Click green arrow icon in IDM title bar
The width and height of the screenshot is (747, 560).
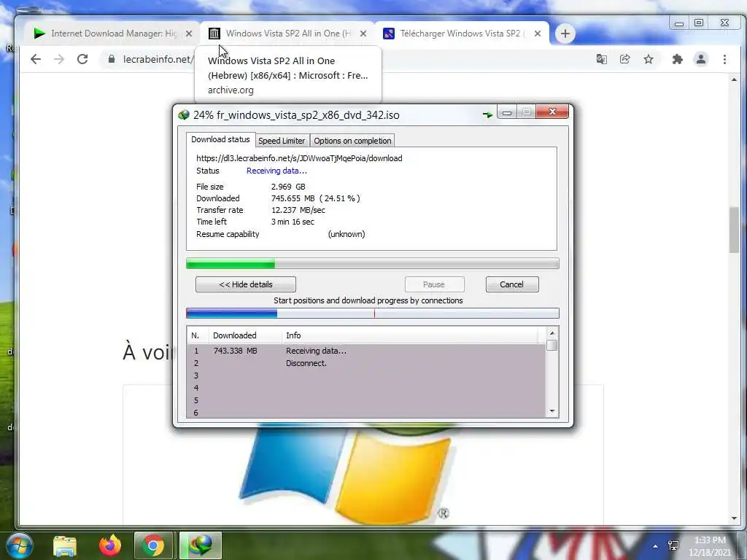point(487,114)
